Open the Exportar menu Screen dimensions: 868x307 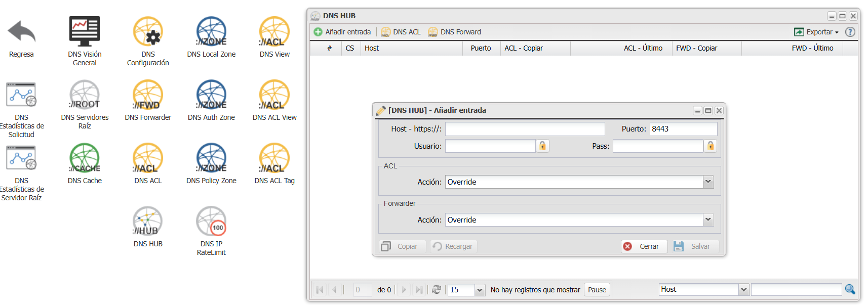pyautogui.click(x=816, y=32)
